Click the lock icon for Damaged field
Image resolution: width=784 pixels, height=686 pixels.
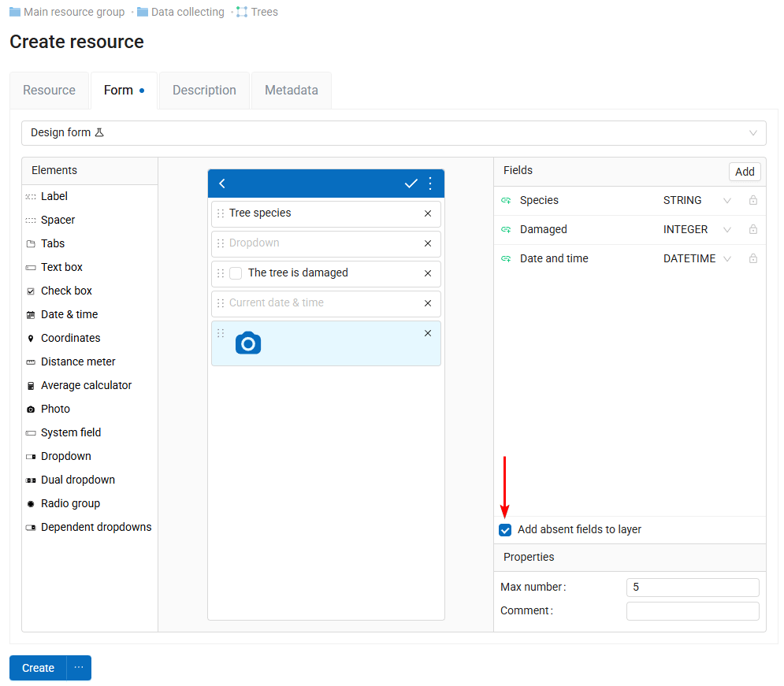[x=752, y=230]
